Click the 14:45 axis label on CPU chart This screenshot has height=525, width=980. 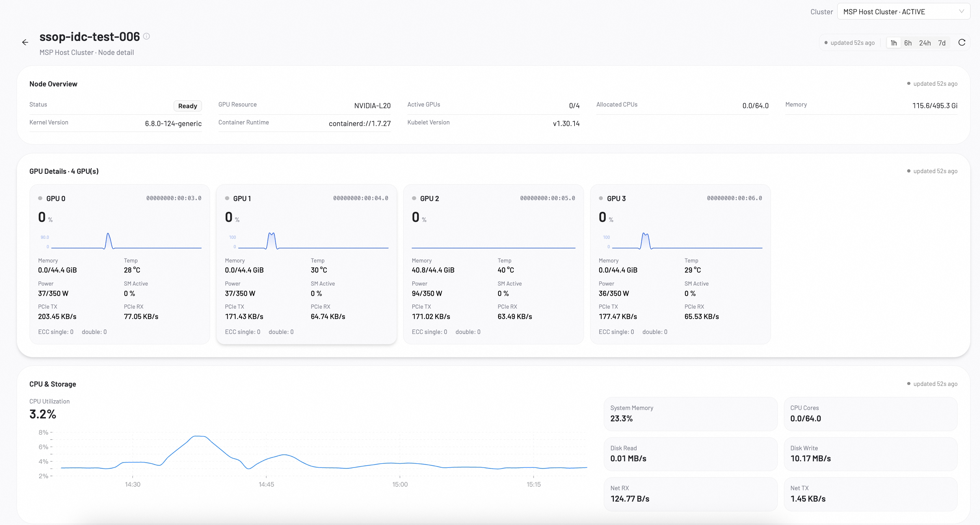(x=266, y=484)
